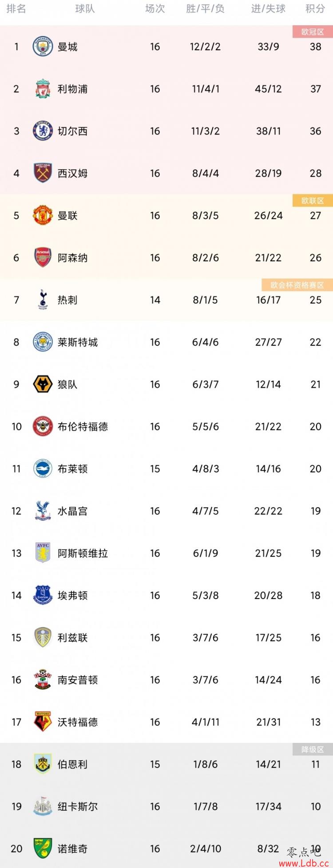Select the 积分 column header

(315, 9)
